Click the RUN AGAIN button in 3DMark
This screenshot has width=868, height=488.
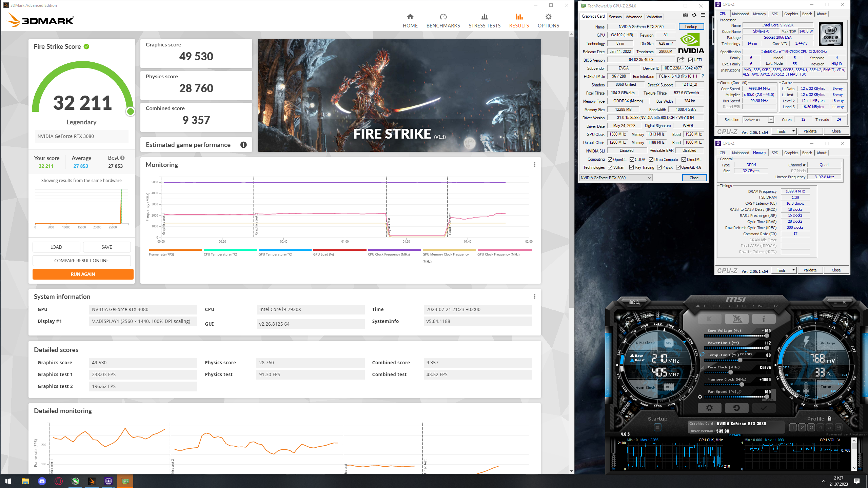click(83, 274)
